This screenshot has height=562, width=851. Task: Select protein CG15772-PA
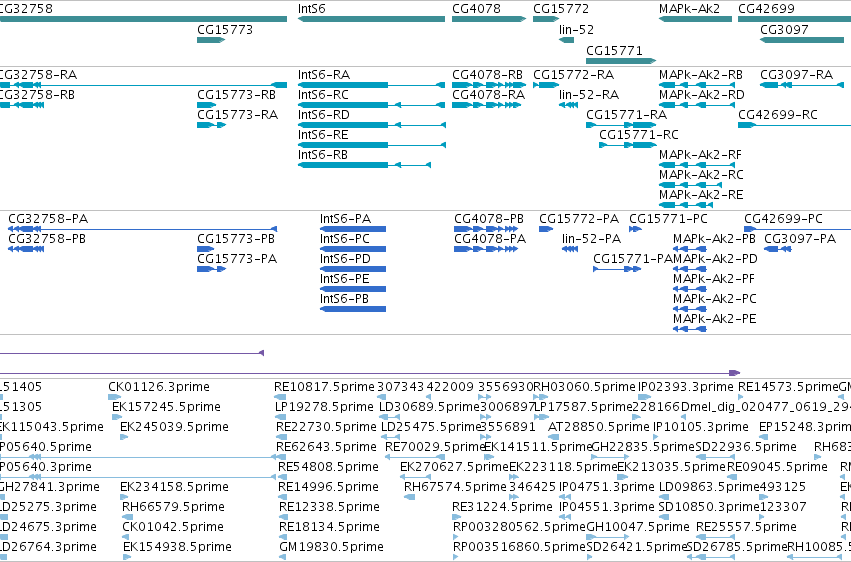pyautogui.click(x=546, y=229)
